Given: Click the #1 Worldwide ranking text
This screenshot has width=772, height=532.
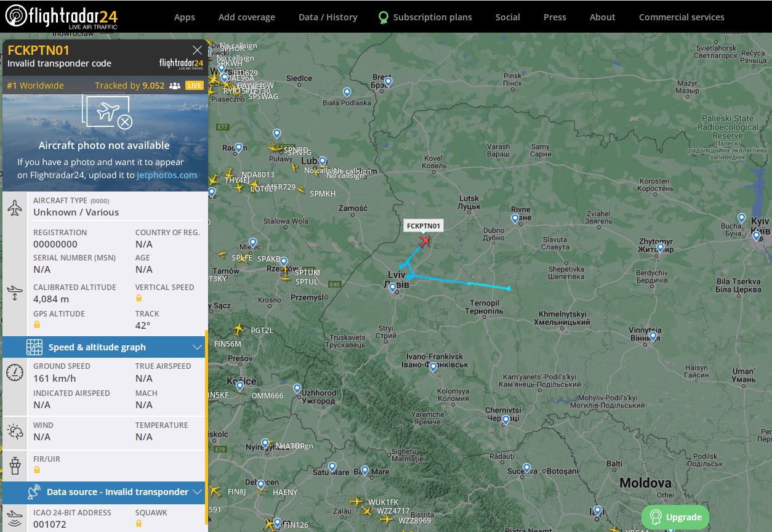Looking at the screenshot, I should tap(35, 86).
